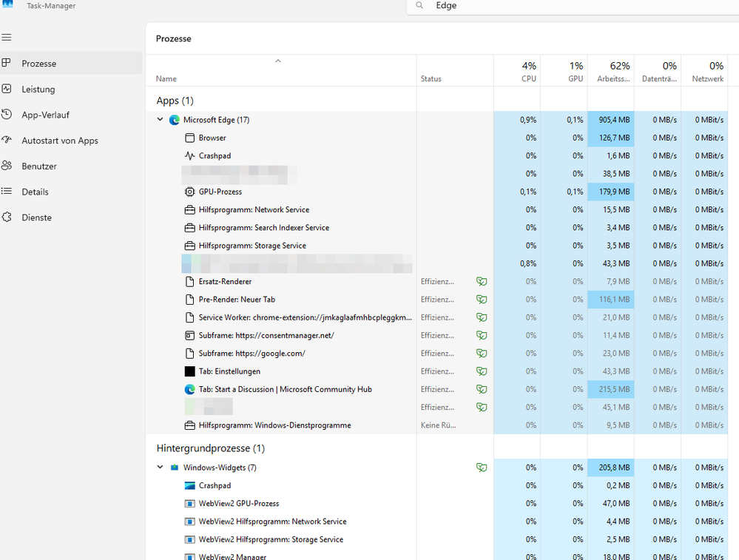Open the Benutzer page

tap(71, 166)
